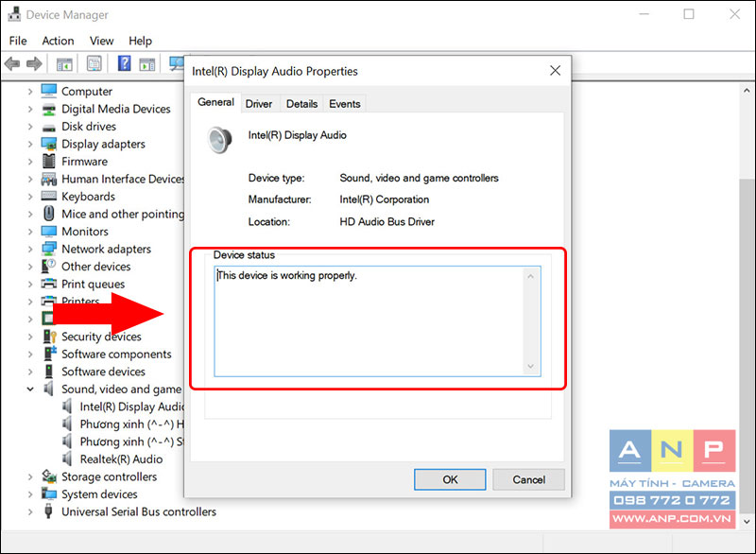Select the "System devices" label
The height and width of the screenshot is (554, 756).
click(99, 494)
